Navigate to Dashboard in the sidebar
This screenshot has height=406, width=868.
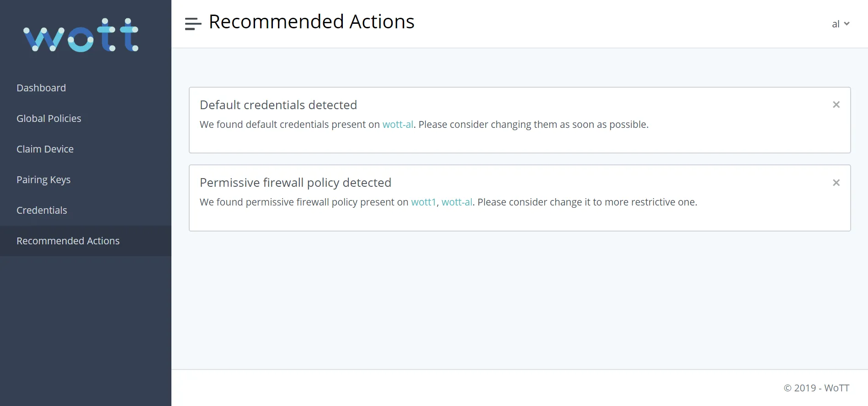click(41, 88)
